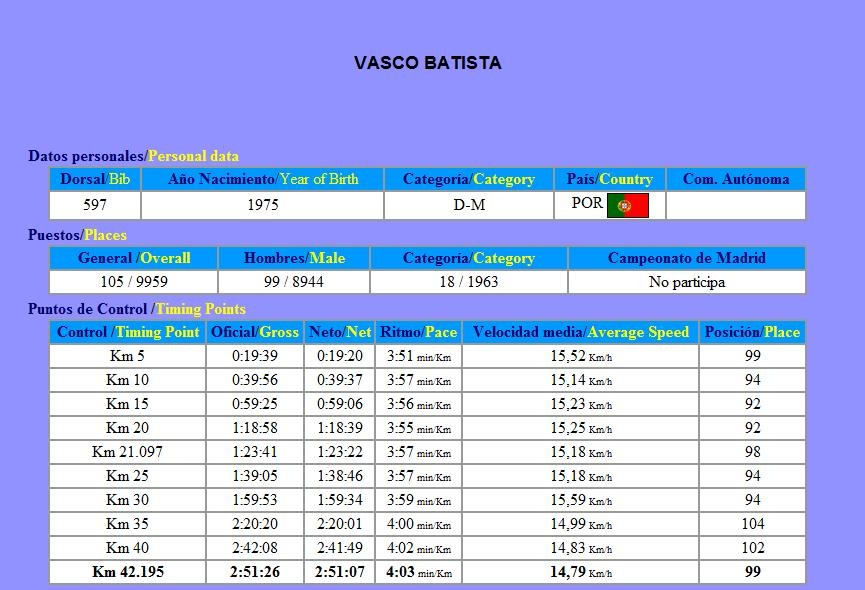The height and width of the screenshot is (590, 865).
Task: Click the Ritmo/Pace column header
Action: [x=417, y=332]
